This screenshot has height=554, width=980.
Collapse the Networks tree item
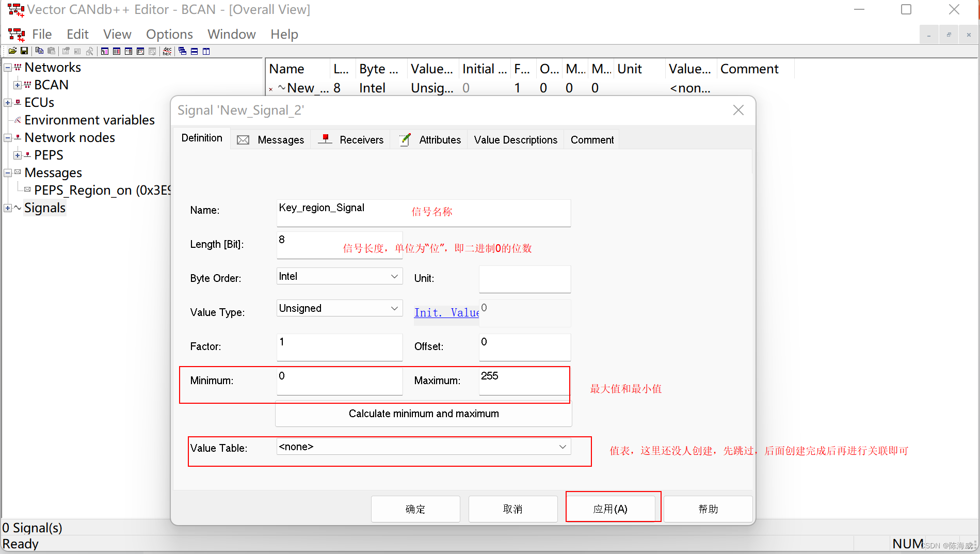pyautogui.click(x=7, y=67)
